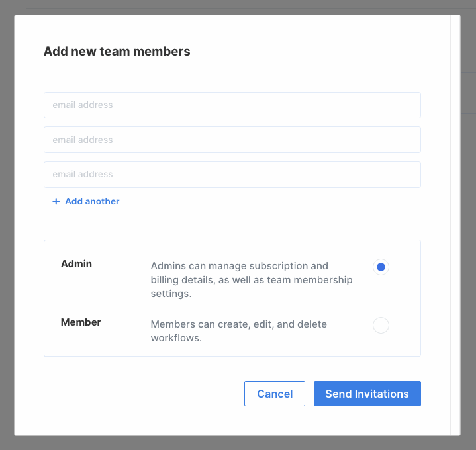Click the bold Admin role label

click(76, 263)
